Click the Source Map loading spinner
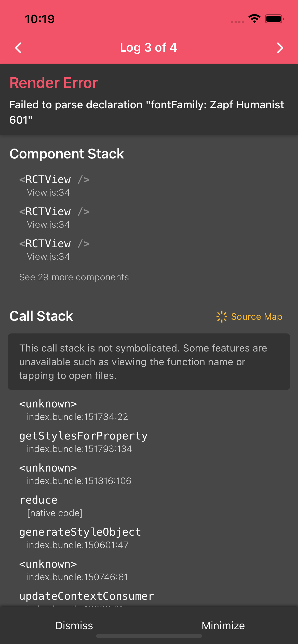Screen dimensions: 298x644 (x=221, y=316)
